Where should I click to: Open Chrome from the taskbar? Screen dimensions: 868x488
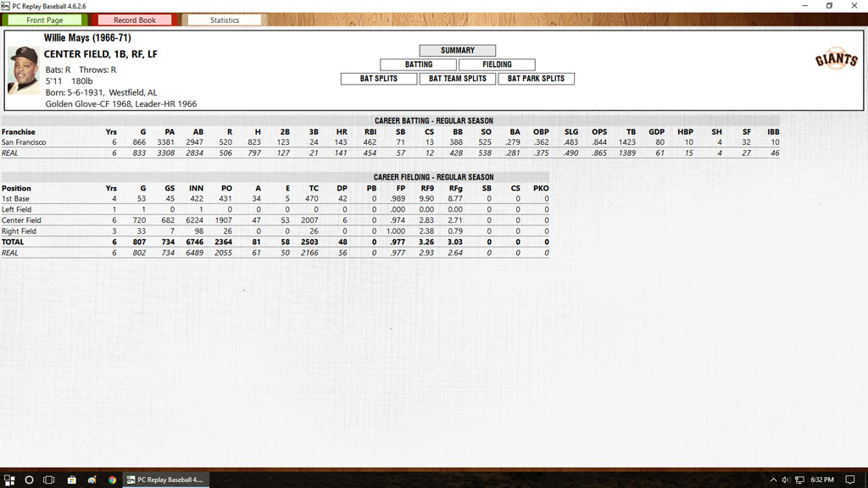click(112, 480)
